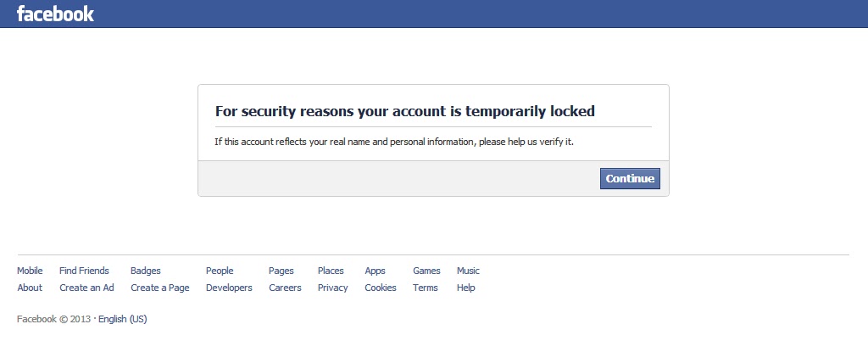Open the Terms link
The width and height of the screenshot is (868, 341).
point(426,288)
